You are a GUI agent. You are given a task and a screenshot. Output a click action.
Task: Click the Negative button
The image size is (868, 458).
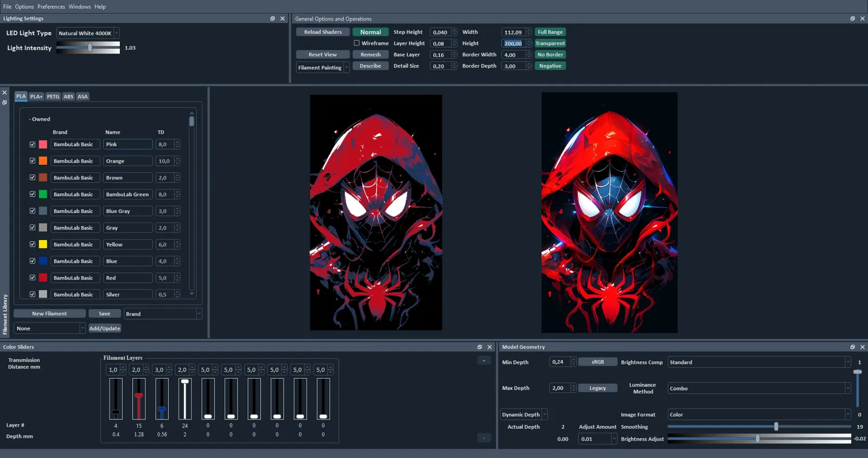550,66
